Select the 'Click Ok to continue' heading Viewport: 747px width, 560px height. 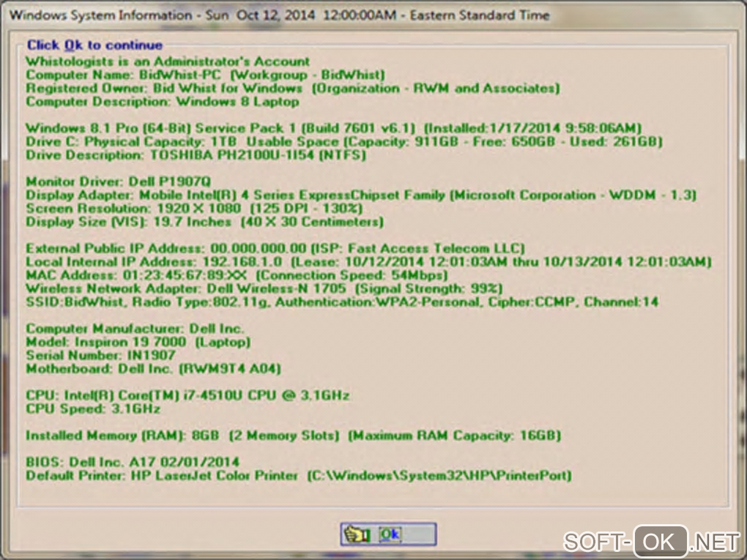pos(94,45)
